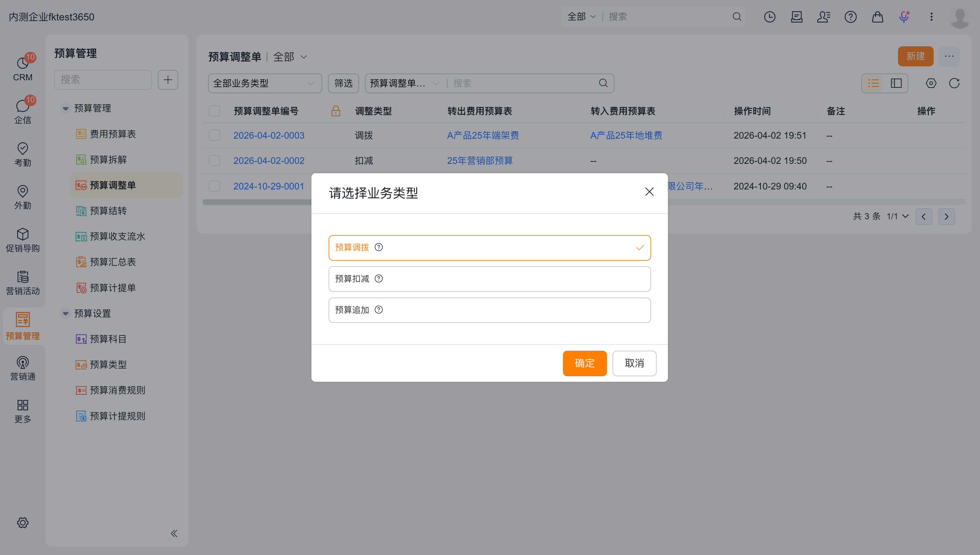Image resolution: width=980 pixels, height=555 pixels.
Task: Click the microphone voice assistant icon
Action: (x=904, y=17)
